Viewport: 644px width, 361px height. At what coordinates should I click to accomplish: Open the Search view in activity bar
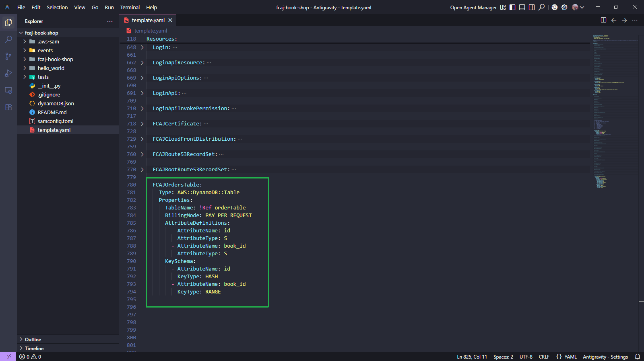8,39
